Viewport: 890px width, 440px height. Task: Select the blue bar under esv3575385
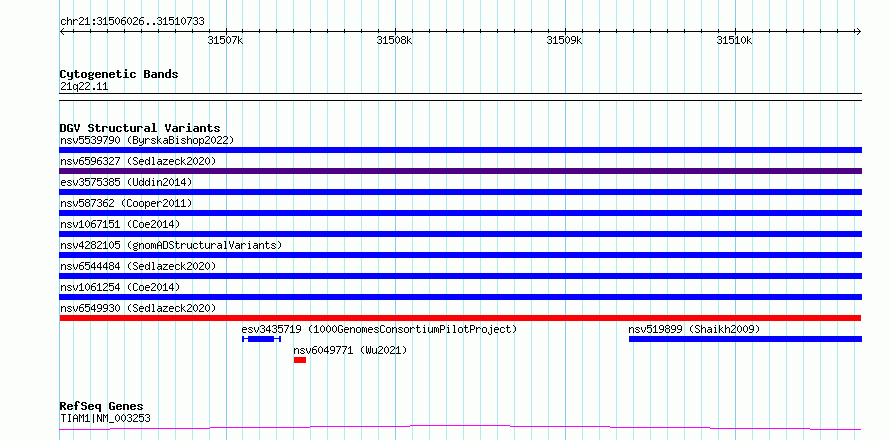(x=460, y=192)
